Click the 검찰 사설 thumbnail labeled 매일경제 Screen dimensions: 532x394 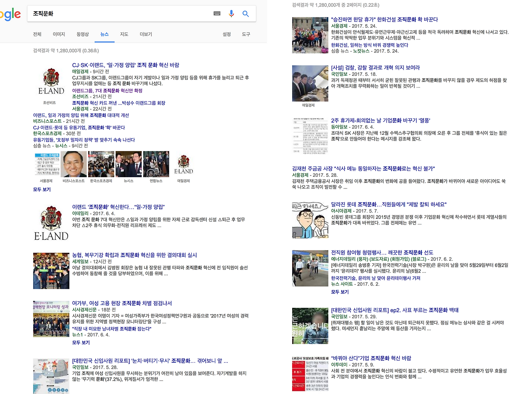click(310, 83)
